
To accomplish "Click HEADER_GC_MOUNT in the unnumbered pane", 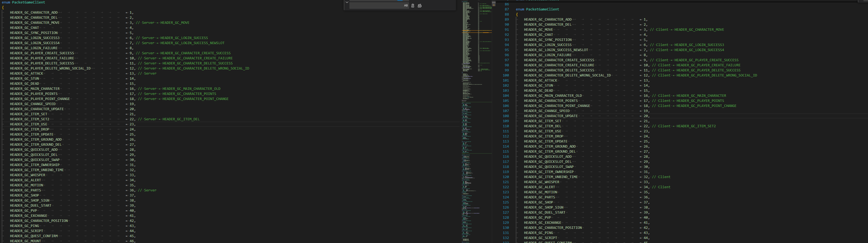I will 25,241.
